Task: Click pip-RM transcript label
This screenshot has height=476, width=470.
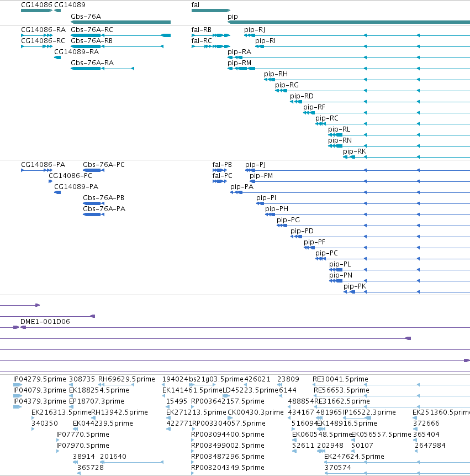Action: pos(239,63)
